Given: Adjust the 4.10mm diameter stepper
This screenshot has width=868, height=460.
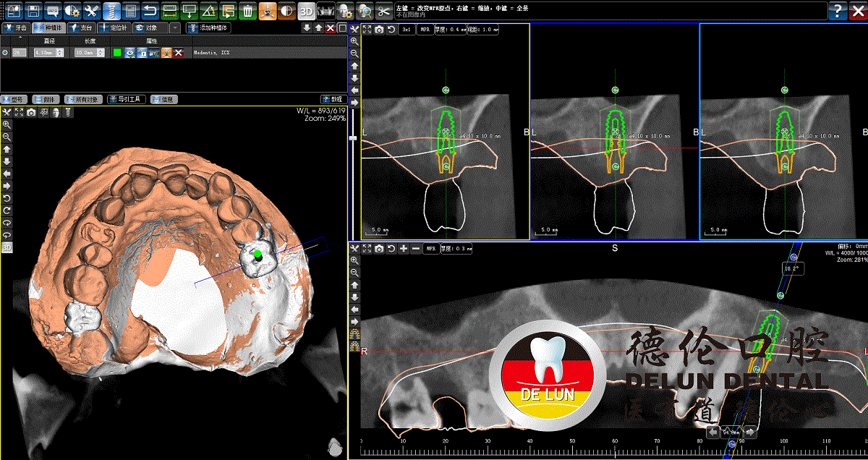Looking at the screenshot, I should (59, 53).
